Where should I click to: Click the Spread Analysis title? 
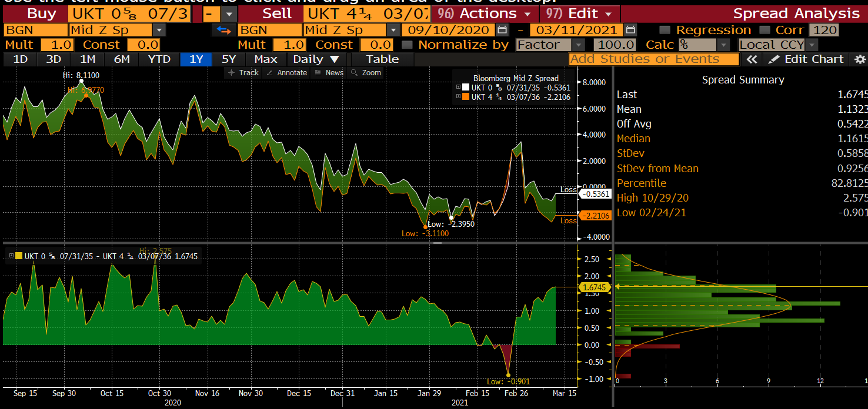click(796, 14)
